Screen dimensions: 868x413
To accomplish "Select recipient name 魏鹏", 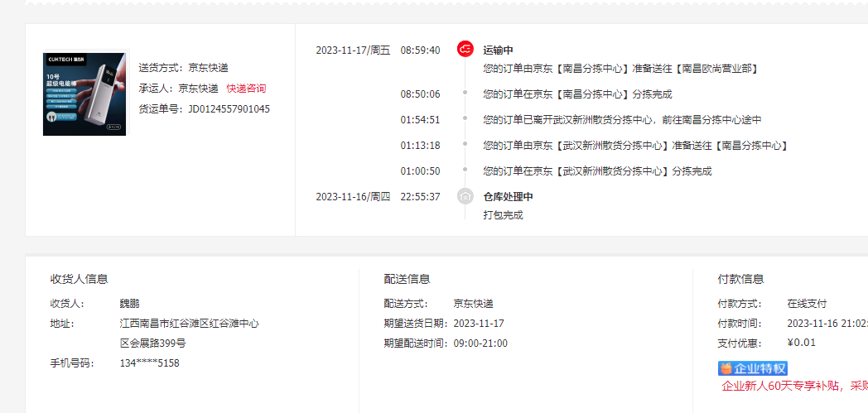I will point(129,304).
